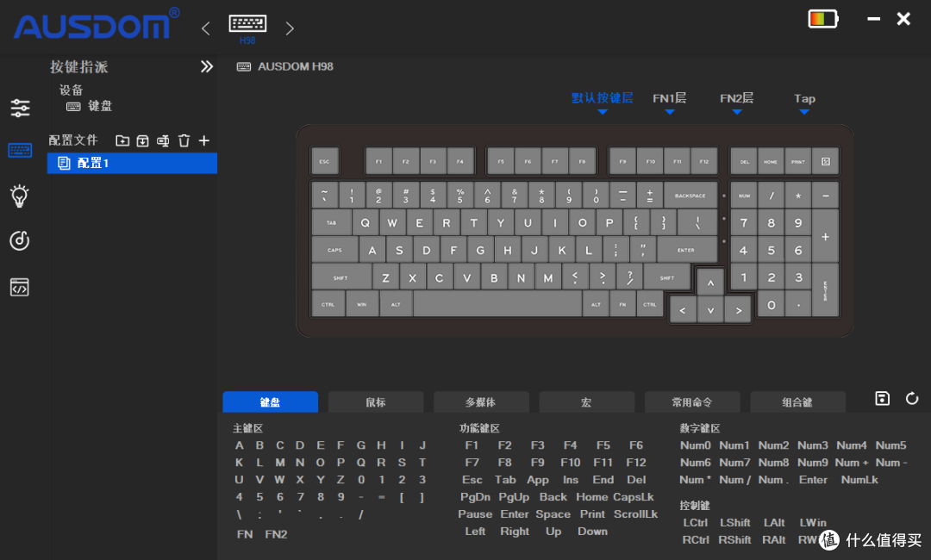Select the keyboard key-assignment sidebar icon

tap(20, 150)
